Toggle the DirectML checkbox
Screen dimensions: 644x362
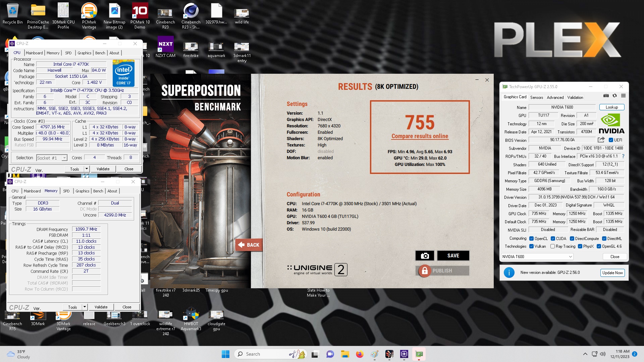click(x=604, y=239)
